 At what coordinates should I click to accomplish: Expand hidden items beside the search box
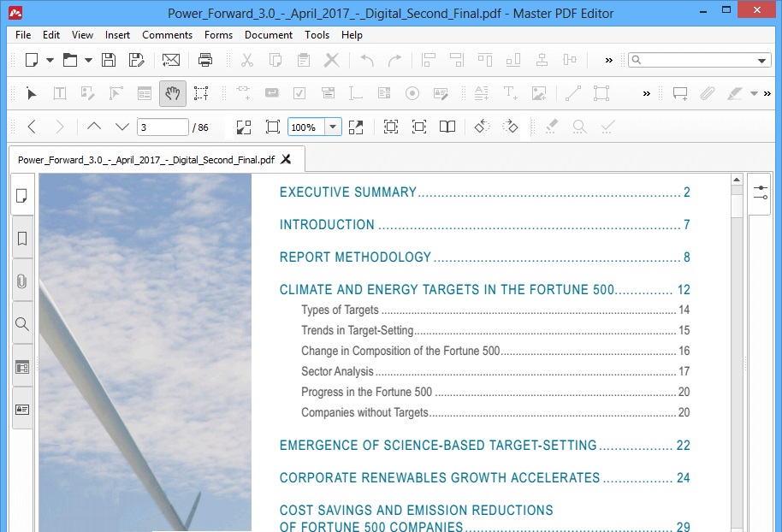[x=608, y=61]
